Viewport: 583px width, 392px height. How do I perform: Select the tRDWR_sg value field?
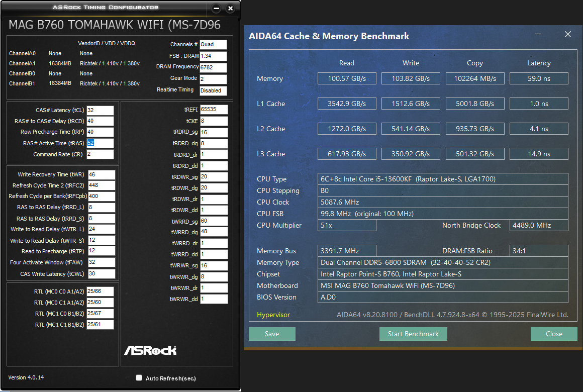214,177
